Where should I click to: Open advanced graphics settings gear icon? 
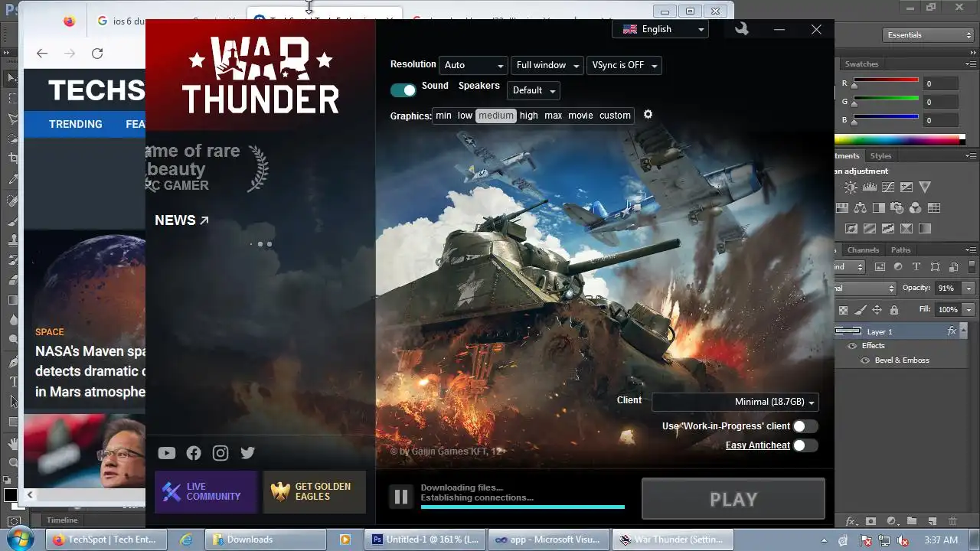[648, 114]
